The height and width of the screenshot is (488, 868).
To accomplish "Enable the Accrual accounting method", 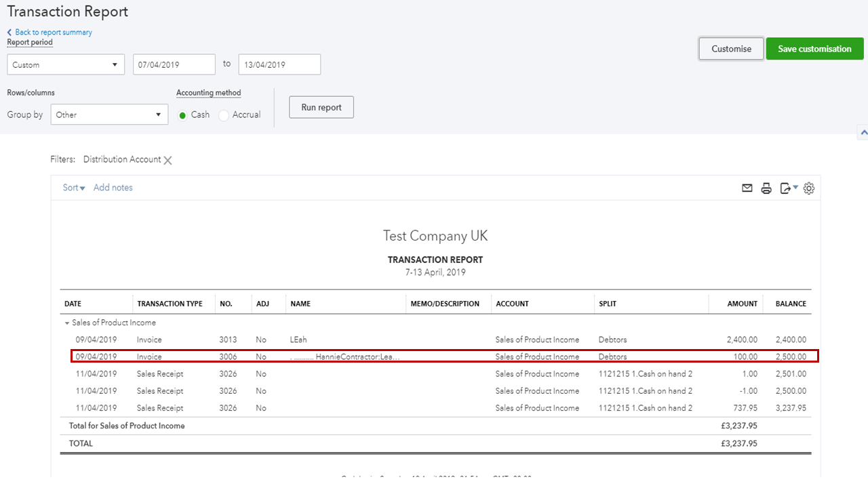I will tap(224, 115).
